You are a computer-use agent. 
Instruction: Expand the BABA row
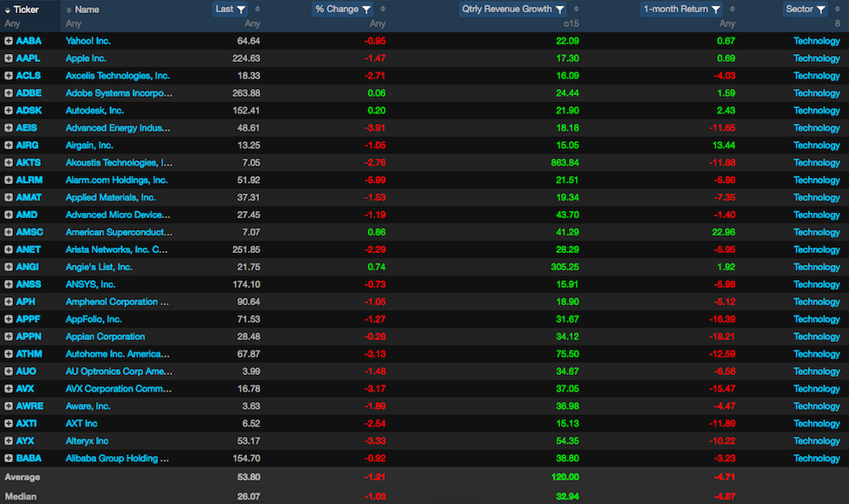point(9,458)
